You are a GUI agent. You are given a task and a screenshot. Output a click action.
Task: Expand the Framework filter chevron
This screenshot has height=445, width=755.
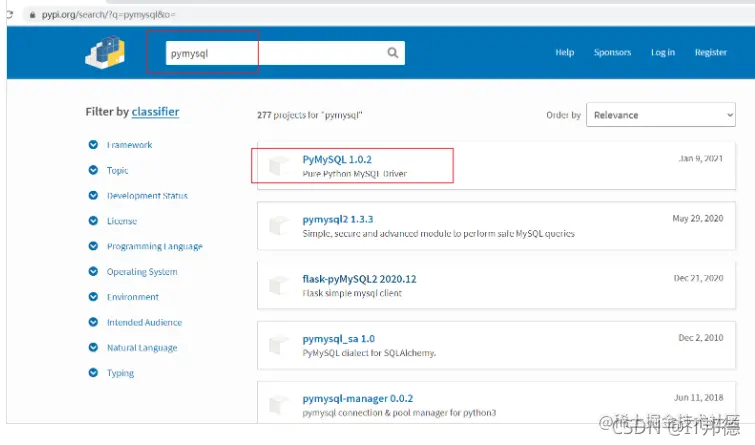(x=93, y=144)
